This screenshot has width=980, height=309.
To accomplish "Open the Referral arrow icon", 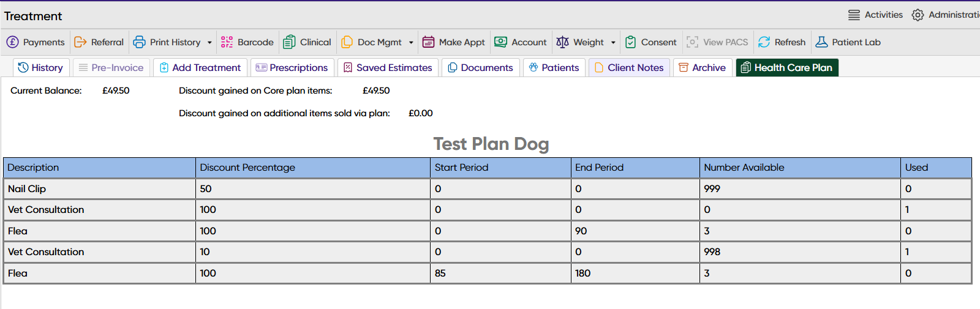I will coord(80,42).
